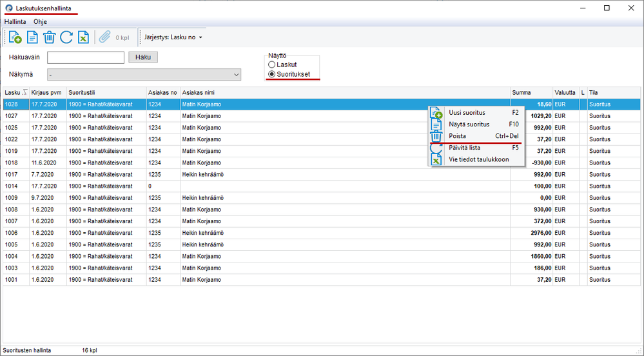This screenshot has height=356, width=644.
Task: Choose Uusi suoritus from context menu
Action: 476,113
